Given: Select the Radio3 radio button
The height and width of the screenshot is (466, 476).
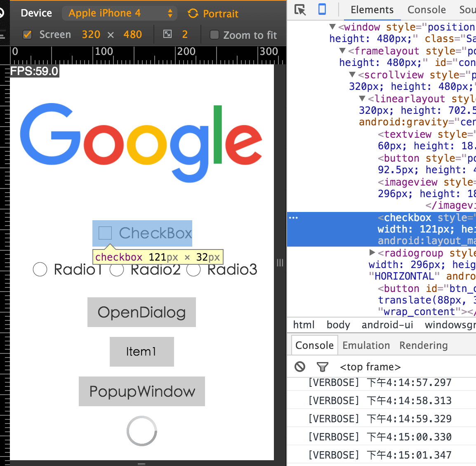Looking at the screenshot, I should 194,269.
